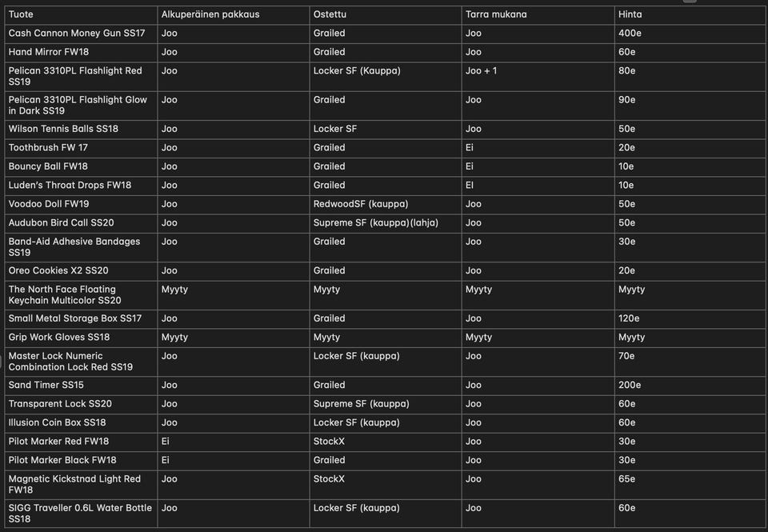Click the Tuote column header
Screen dimensions: 768x532
(21, 14)
